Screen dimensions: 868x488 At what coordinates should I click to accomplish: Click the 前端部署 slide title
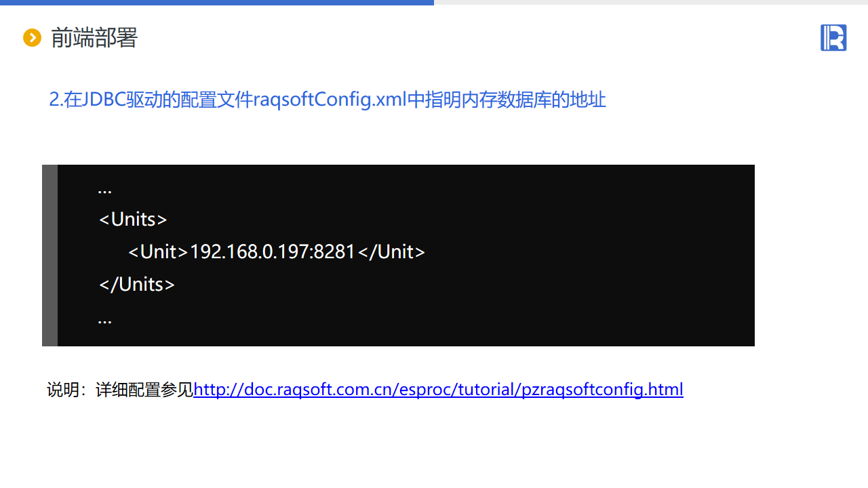[x=94, y=38]
